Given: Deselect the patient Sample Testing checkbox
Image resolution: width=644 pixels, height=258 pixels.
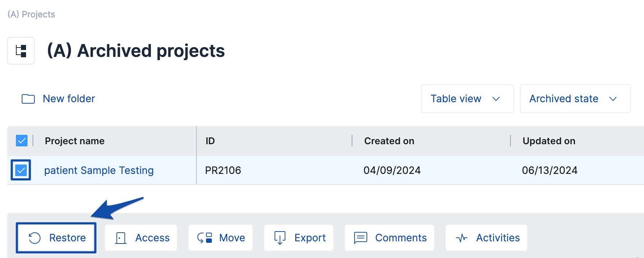Looking at the screenshot, I should coord(21,170).
